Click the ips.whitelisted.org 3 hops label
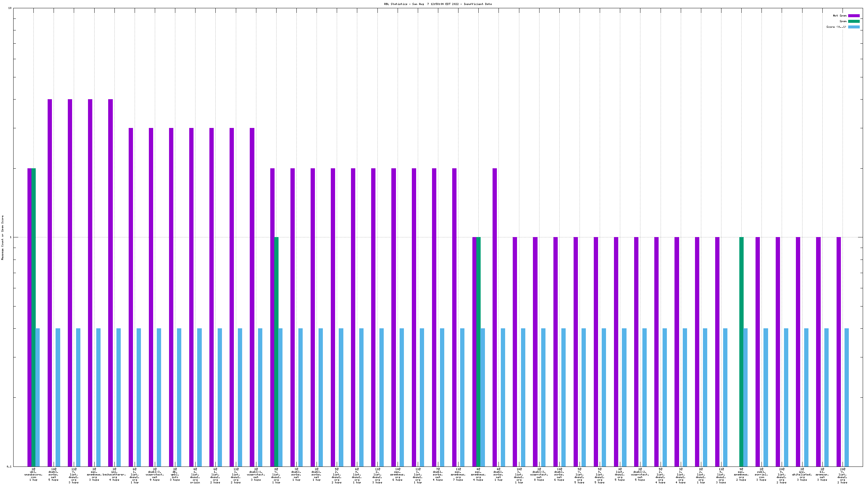 (x=802, y=474)
